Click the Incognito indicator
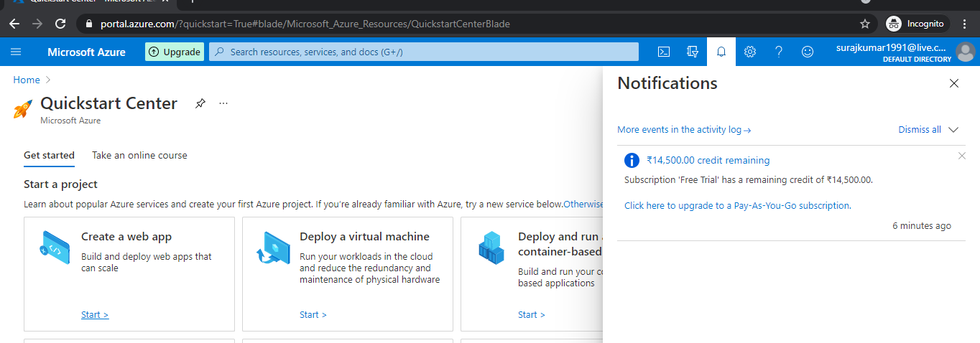Screen dimensions: 980x343 pos(915,24)
